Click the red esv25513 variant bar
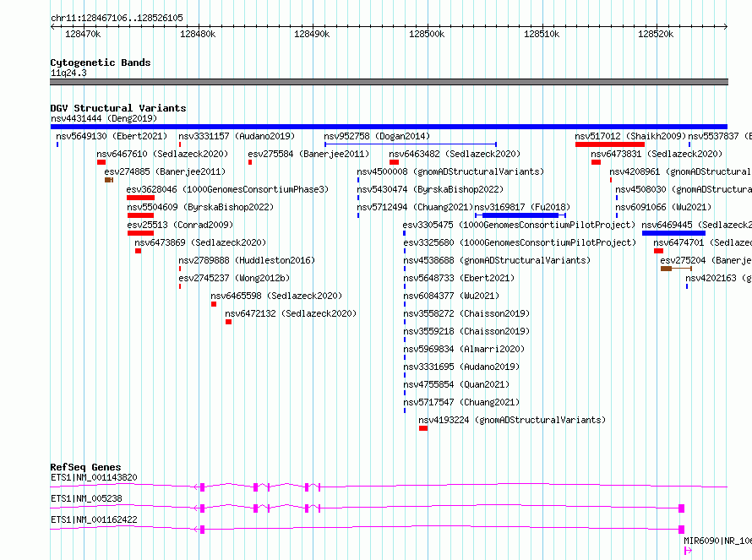 (140, 233)
